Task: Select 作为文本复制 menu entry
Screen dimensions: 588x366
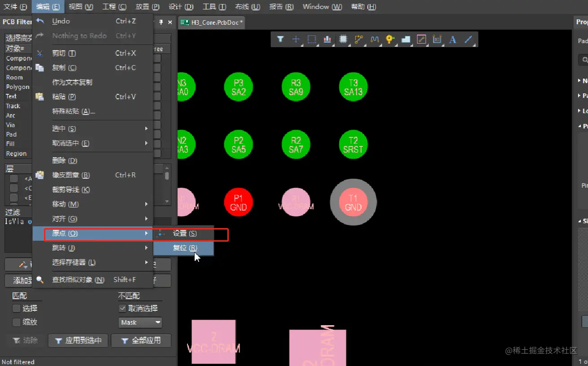Action: pos(92,82)
